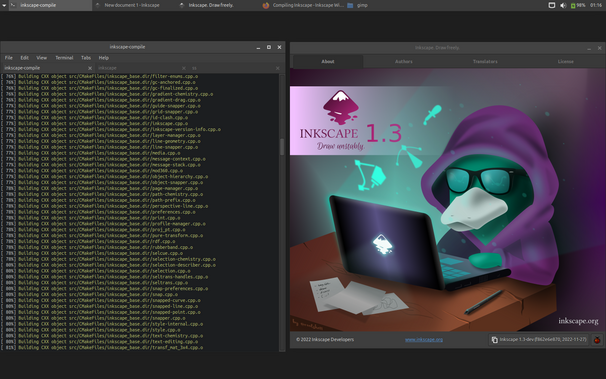
Task: Copy the Inkscape 1.3-dev version string
Action: (x=539, y=340)
